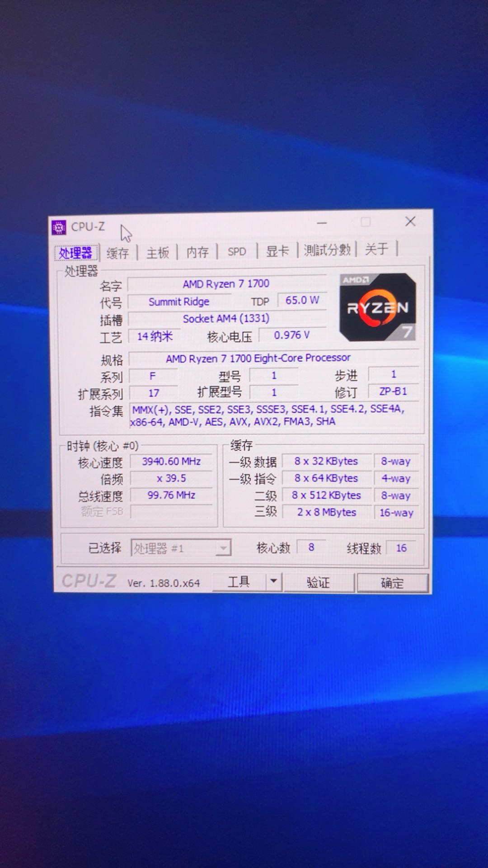Click the Ver. 1.88.0.x64 version text

[164, 583]
